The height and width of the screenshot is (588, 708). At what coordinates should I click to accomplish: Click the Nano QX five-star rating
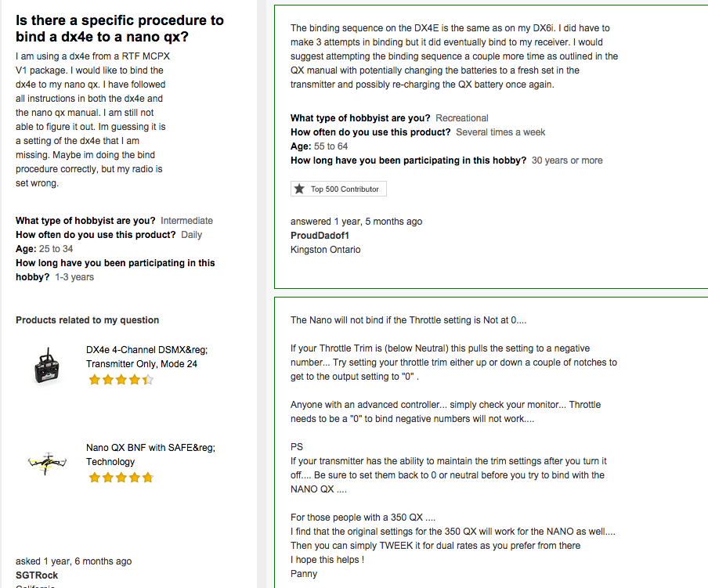click(121, 478)
